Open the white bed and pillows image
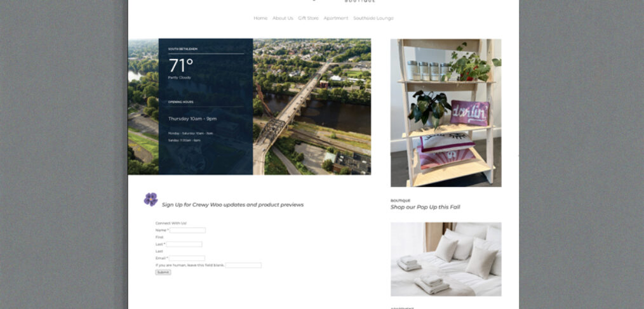The width and height of the screenshot is (644, 309). [x=446, y=260]
